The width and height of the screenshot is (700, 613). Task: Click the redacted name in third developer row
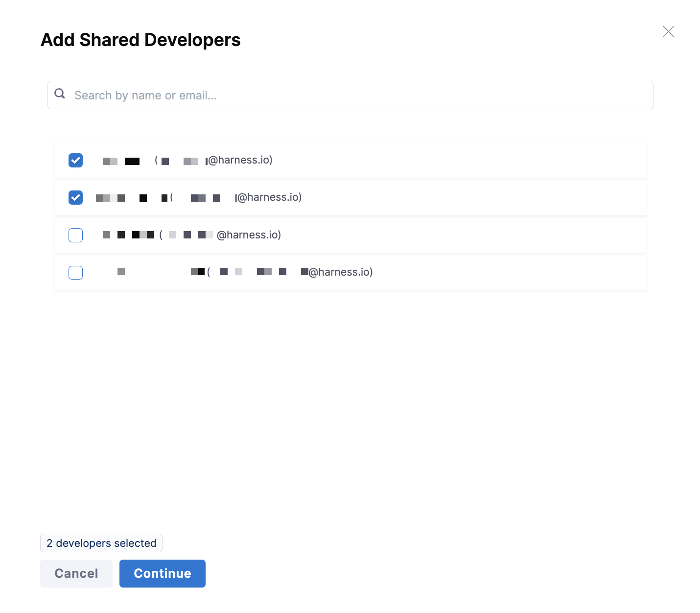[x=128, y=236]
